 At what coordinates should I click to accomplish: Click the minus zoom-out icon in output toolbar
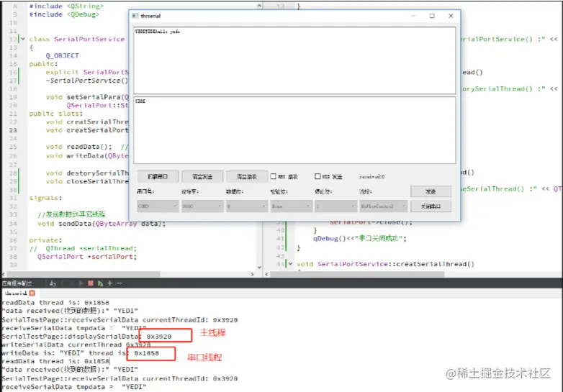120,283
